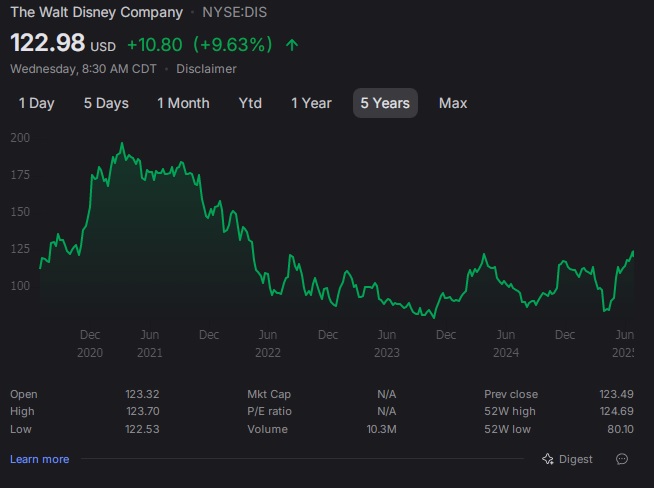Click the NYSE:DIS ticker text
Image resolution: width=654 pixels, height=488 pixels.
point(234,13)
